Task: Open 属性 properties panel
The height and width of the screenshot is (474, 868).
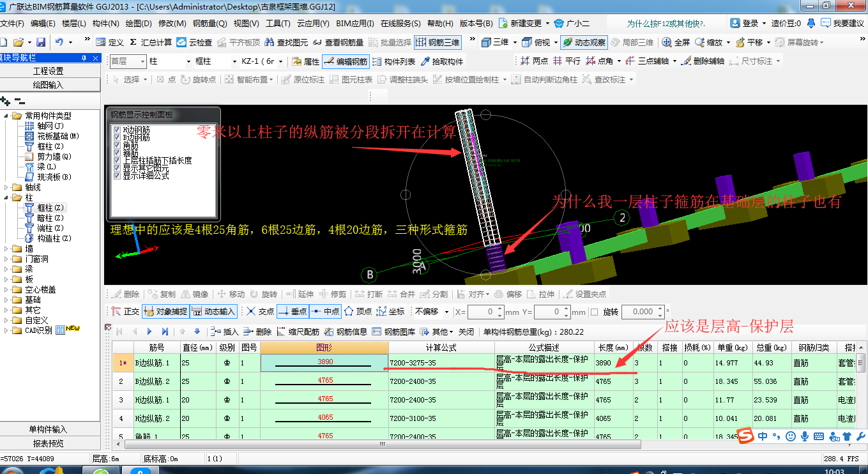Action: [305, 61]
